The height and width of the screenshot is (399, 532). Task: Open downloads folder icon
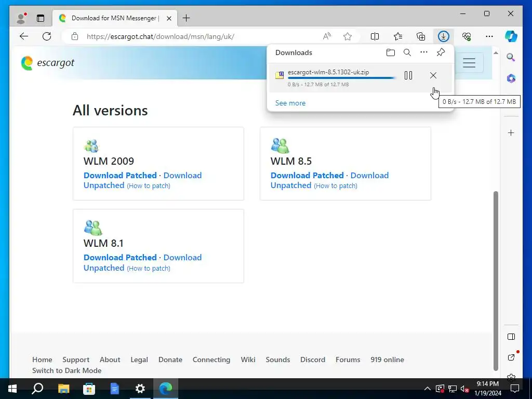click(x=391, y=52)
